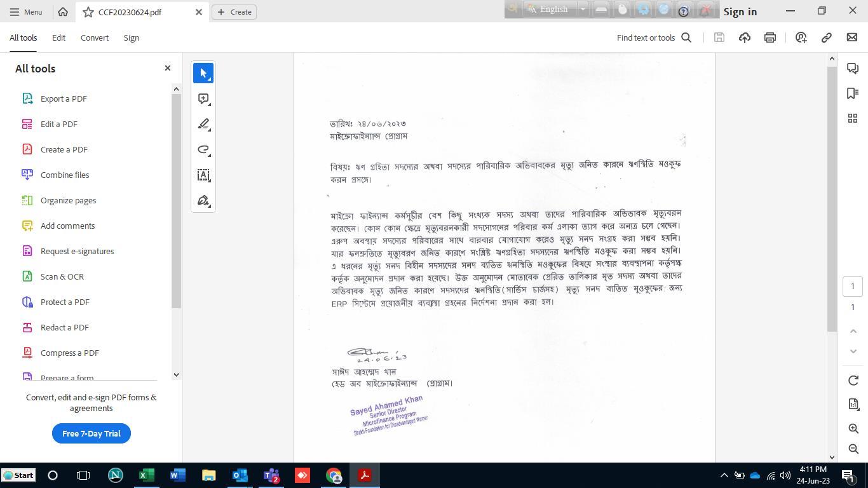Start the Free 7-Day Trial

pyautogui.click(x=92, y=433)
